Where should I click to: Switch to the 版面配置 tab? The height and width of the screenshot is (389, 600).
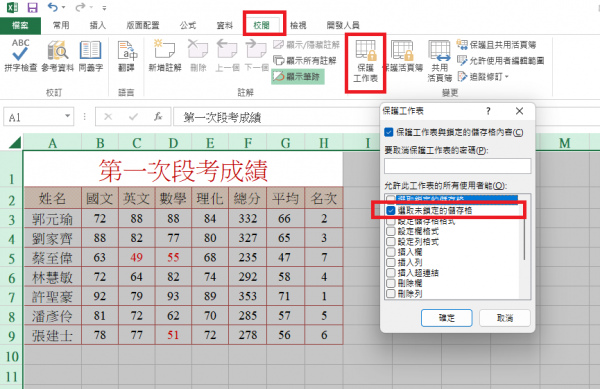(143, 25)
